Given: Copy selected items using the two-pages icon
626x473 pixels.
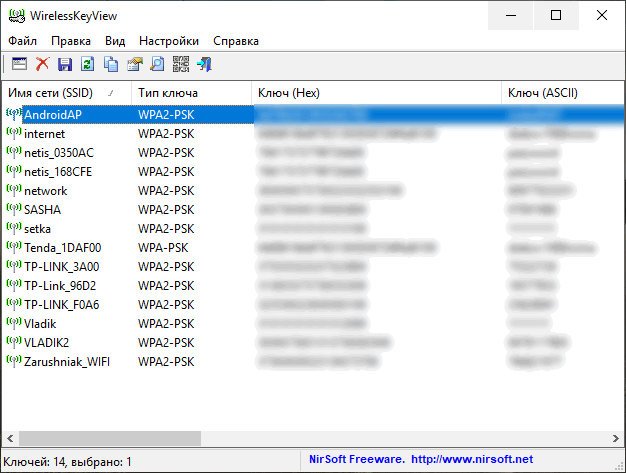Looking at the screenshot, I should 111,64.
